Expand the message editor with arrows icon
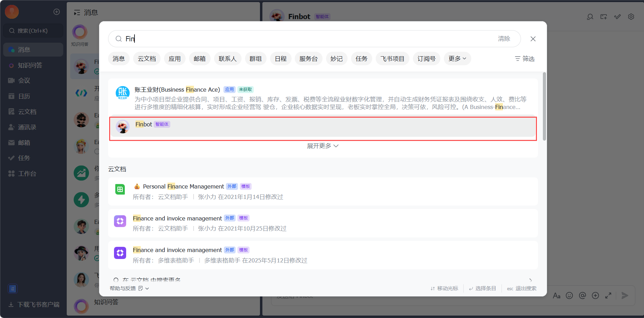 pos(608,295)
